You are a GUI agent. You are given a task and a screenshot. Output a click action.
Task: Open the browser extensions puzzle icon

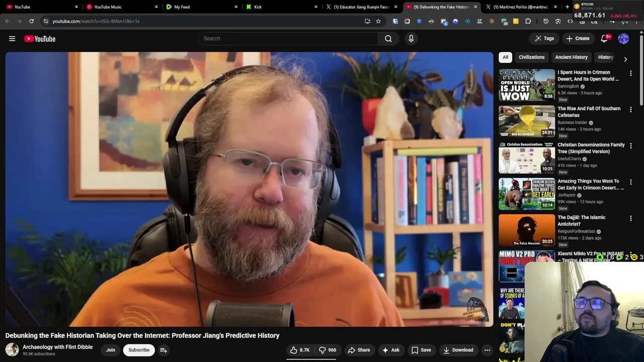528,21
